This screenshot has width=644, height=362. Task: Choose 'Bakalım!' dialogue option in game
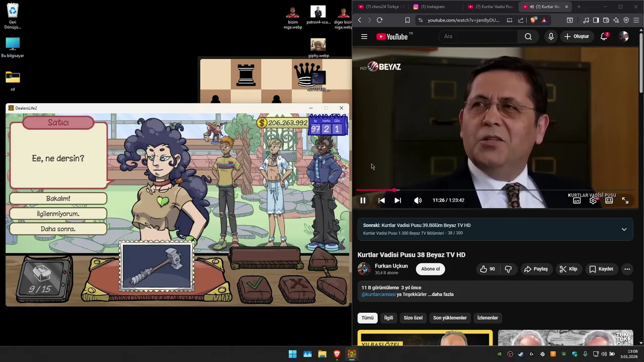[58, 199]
